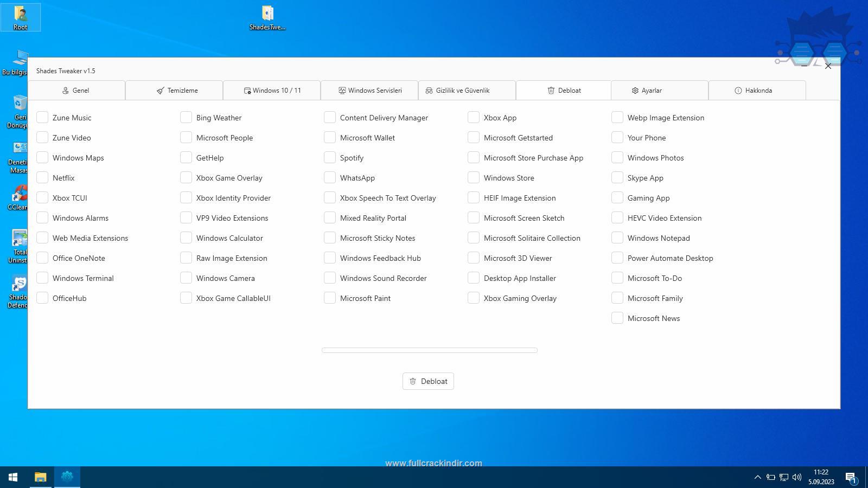The height and width of the screenshot is (488, 868).
Task: Check Windows Store checkbox
Action: pos(474,177)
